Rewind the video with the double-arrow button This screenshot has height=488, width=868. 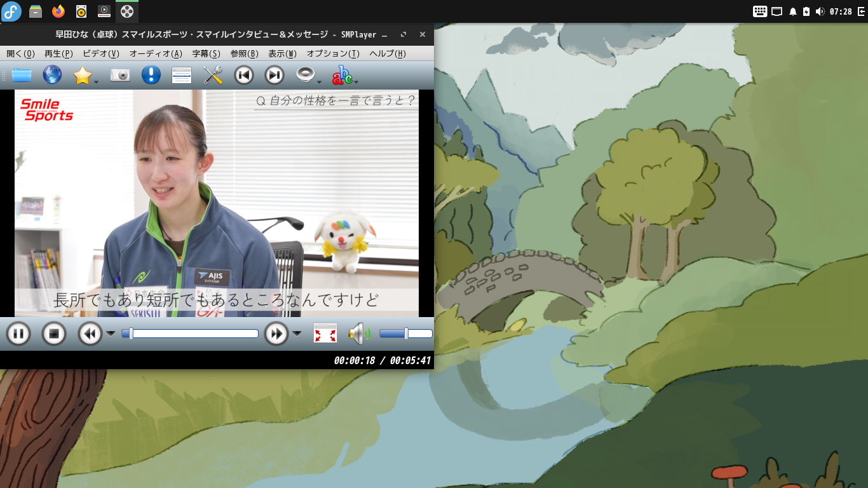point(90,334)
